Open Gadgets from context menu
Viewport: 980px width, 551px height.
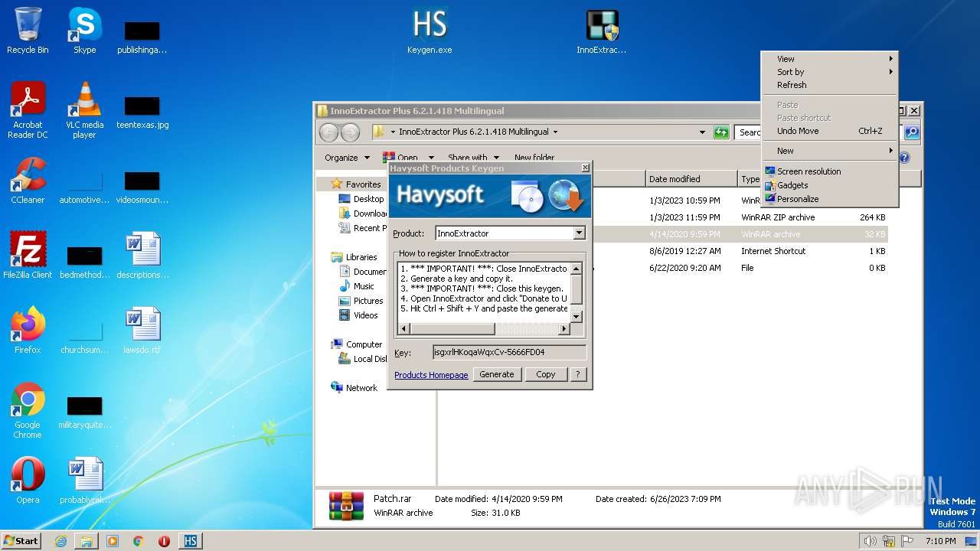click(829, 185)
